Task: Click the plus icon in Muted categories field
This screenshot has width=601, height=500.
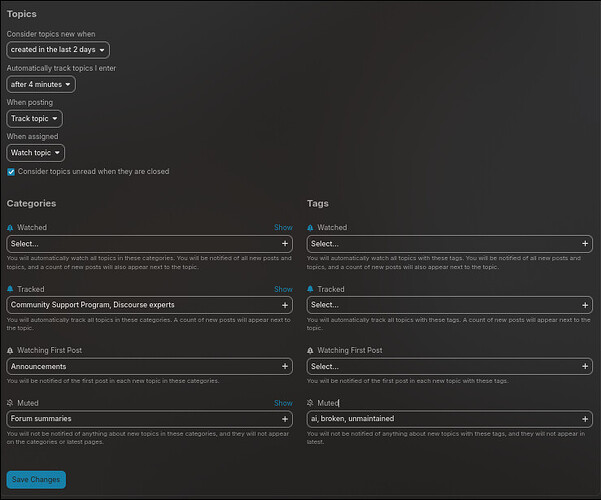Action: pyautogui.click(x=285, y=419)
